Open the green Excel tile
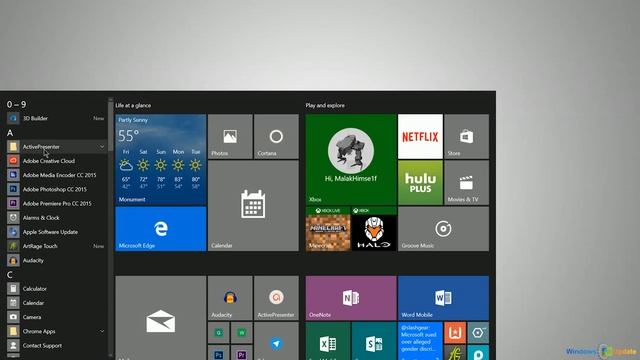Screen dimensions: 640x360 tap(328, 341)
